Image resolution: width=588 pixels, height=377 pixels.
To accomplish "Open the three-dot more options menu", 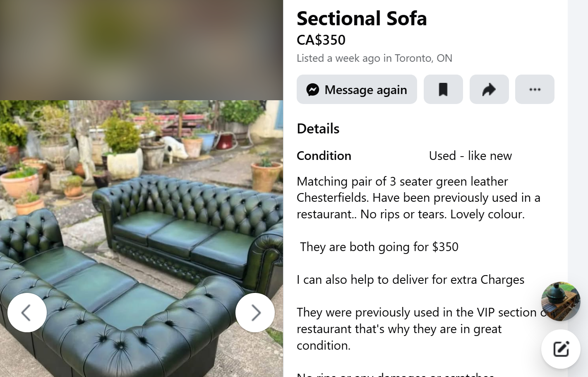I will click(534, 89).
